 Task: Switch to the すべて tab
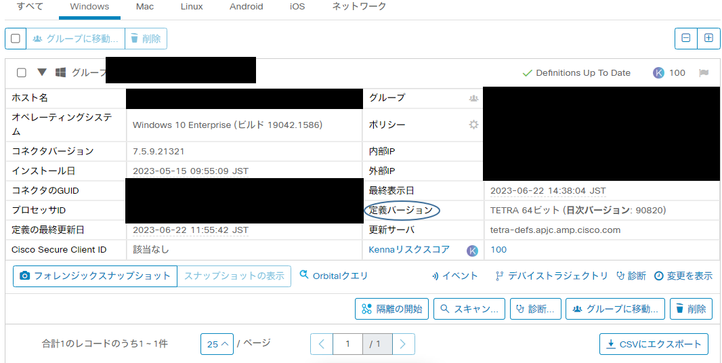pyautogui.click(x=30, y=7)
